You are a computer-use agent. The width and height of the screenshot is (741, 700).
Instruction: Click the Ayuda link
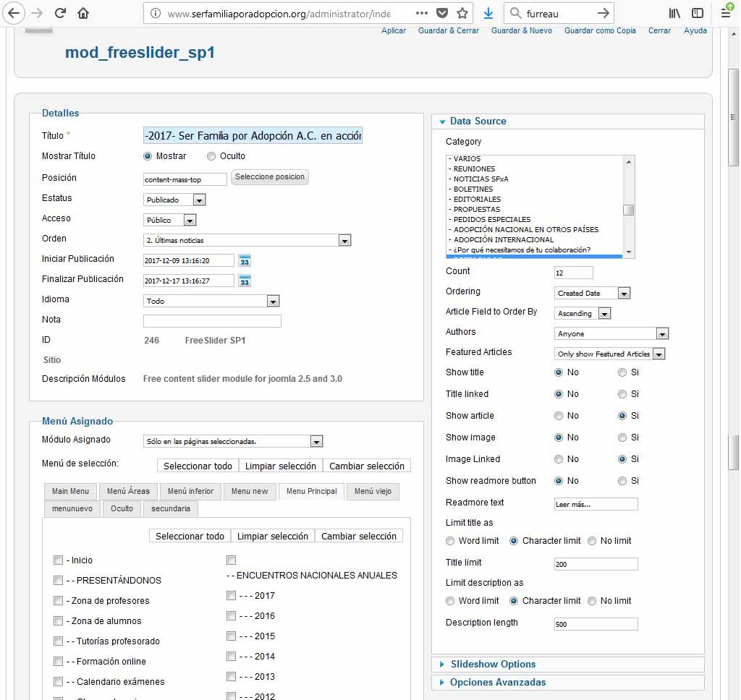point(695,30)
